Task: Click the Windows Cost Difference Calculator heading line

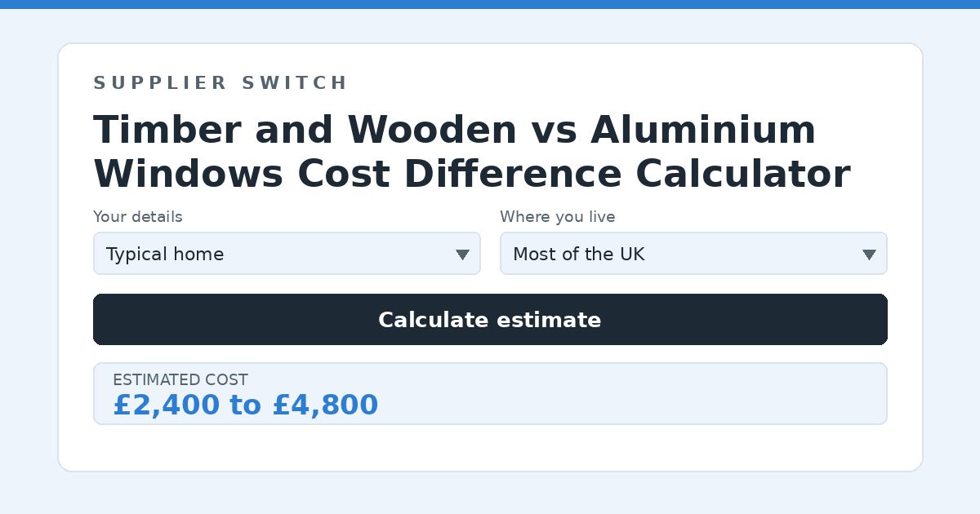Action: (x=472, y=173)
